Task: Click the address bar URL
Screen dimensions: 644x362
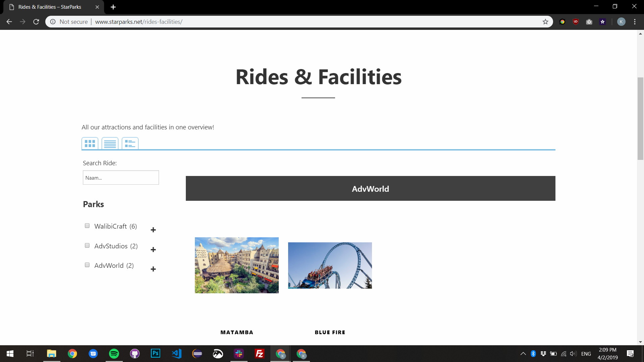Action: pyautogui.click(x=139, y=22)
